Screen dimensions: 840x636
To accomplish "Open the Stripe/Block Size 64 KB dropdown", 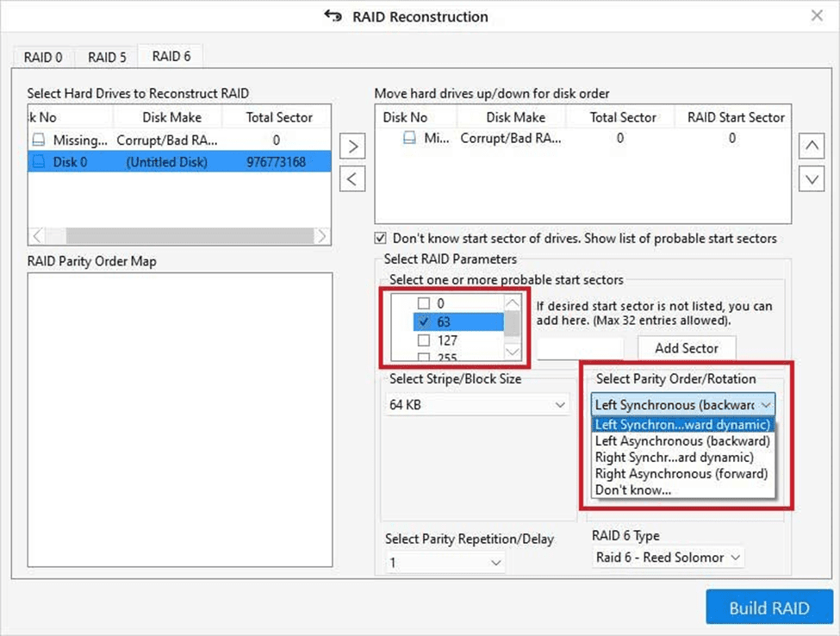I will [476, 405].
